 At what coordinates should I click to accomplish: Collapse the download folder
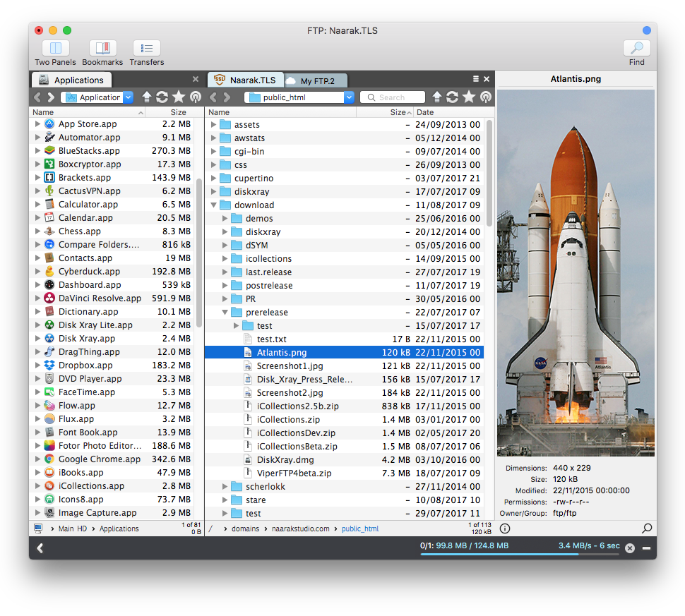click(x=214, y=205)
